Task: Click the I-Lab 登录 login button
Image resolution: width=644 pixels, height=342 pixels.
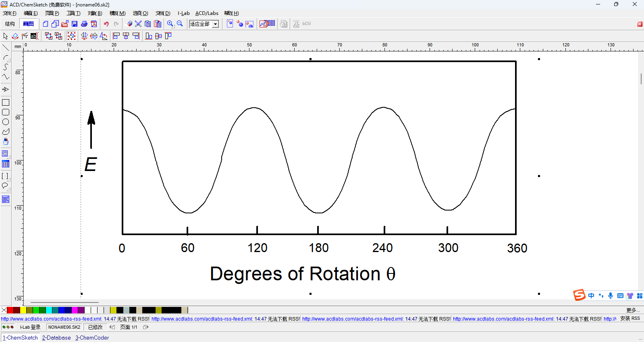Action: click(30, 327)
